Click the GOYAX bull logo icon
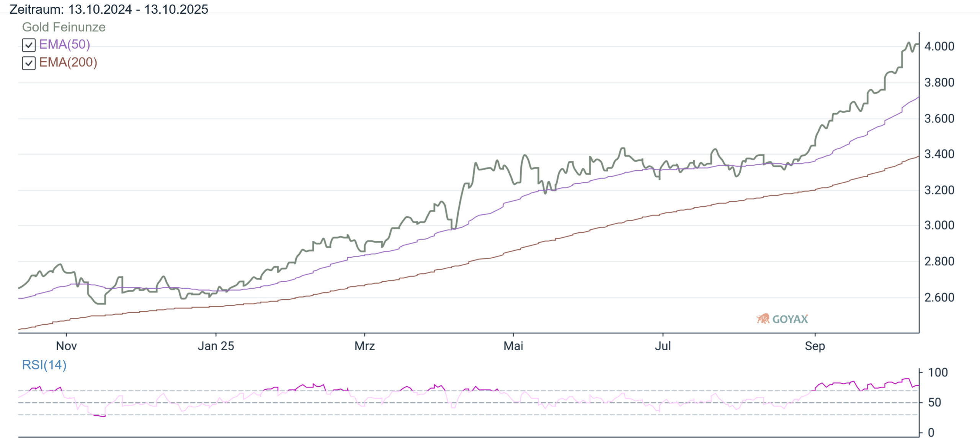Screen dimensions: 980x441 tap(763, 318)
